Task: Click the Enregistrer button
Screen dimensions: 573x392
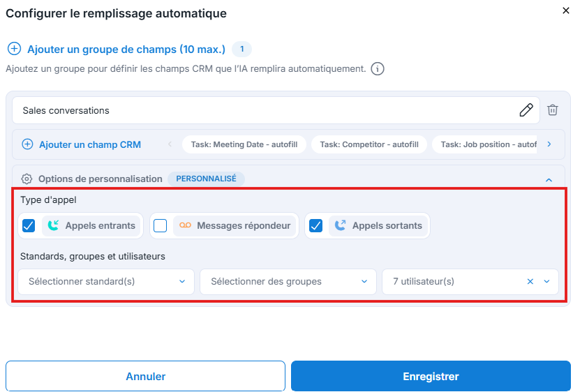Action: pos(431,376)
